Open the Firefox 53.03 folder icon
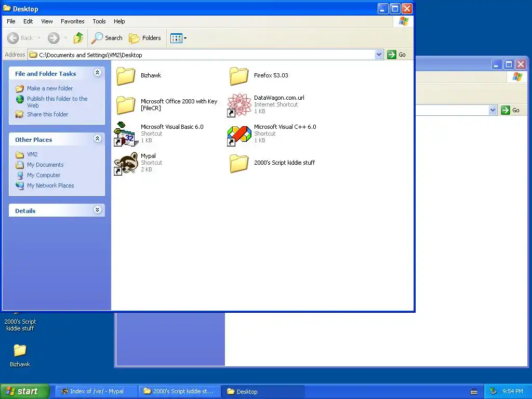The width and height of the screenshot is (532, 399). pos(239,76)
